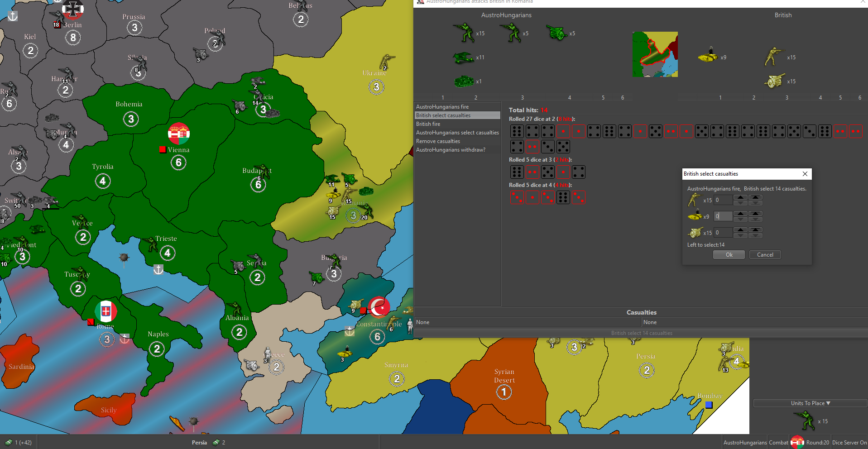The image size is (868, 449).
Task: Click the Austro-Hungarian flag in status bar
Action: pos(797,442)
